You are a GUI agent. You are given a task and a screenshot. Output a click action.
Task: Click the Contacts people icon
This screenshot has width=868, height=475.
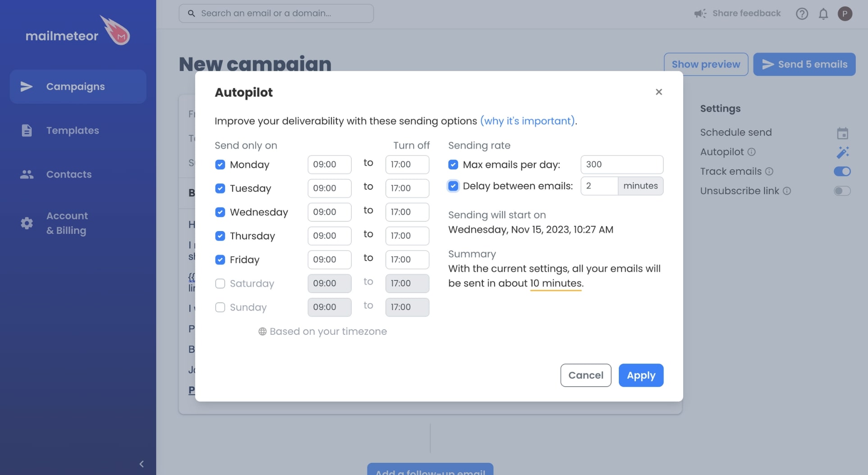[27, 174]
